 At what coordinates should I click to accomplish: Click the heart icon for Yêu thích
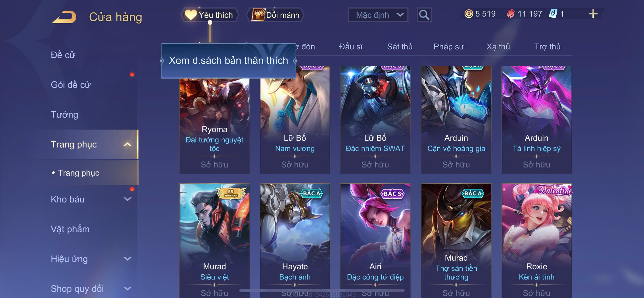click(190, 15)
